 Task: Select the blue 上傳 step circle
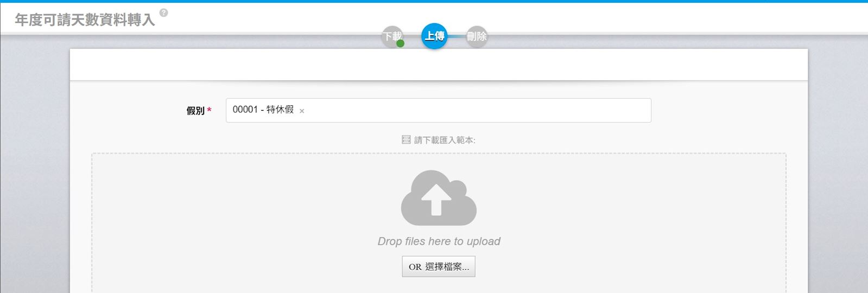pyautogui.click(x=434, y=36)
